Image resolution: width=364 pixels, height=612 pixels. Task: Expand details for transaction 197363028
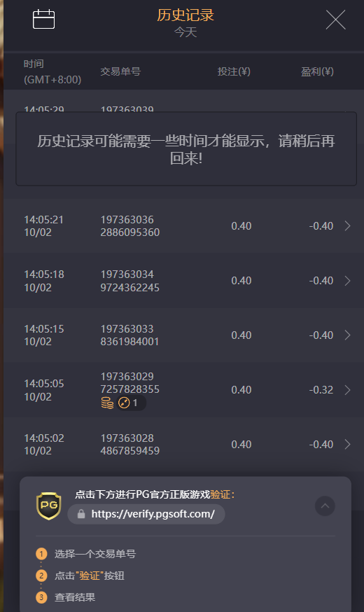[x=347, y=444]
